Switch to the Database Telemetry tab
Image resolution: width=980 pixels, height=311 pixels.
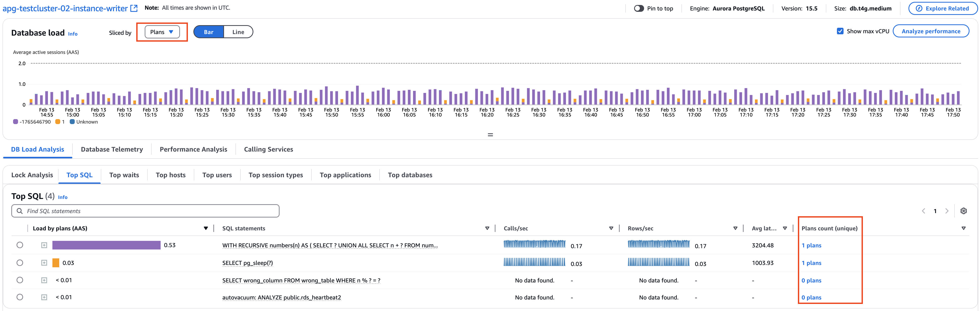(x=112, y=149)
